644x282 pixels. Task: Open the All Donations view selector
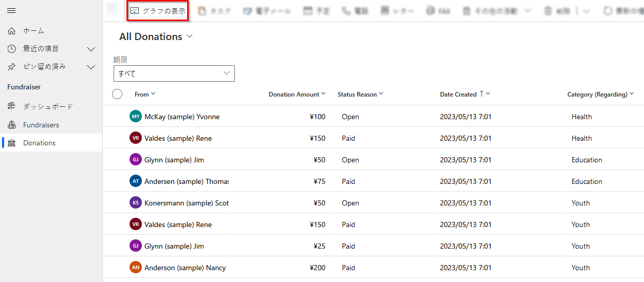[156, 36]
